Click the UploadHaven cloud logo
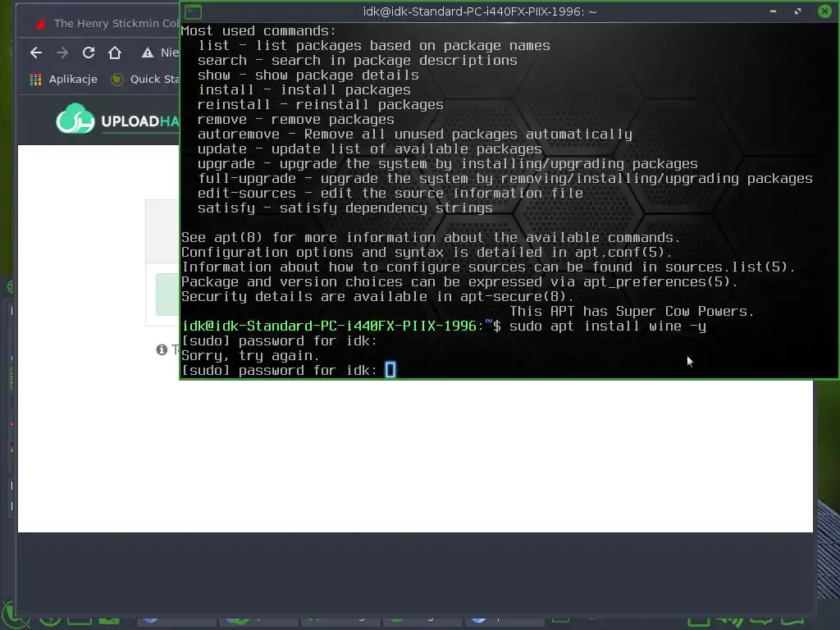The image size is (840, 630). pos(75,118)
